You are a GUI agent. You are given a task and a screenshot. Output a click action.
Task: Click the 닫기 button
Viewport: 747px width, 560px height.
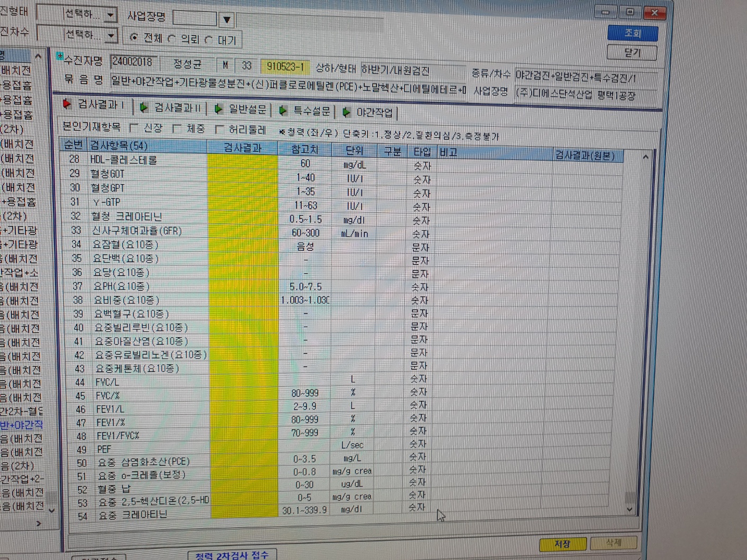(633, 52)
